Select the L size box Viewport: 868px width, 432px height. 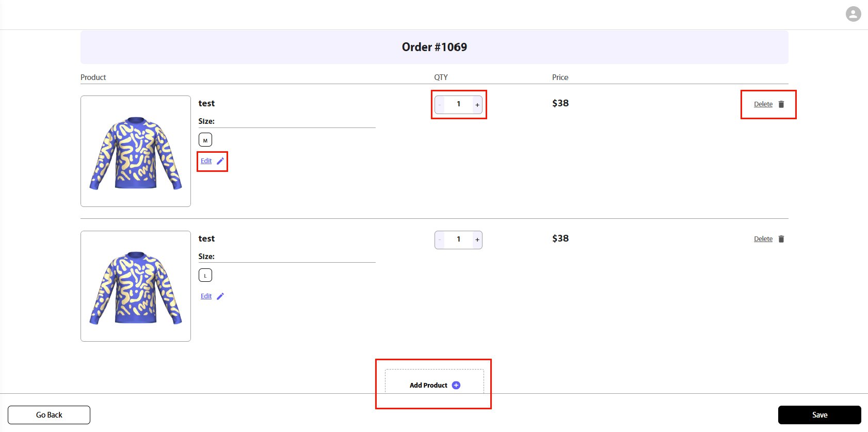(x=205, y=275)
